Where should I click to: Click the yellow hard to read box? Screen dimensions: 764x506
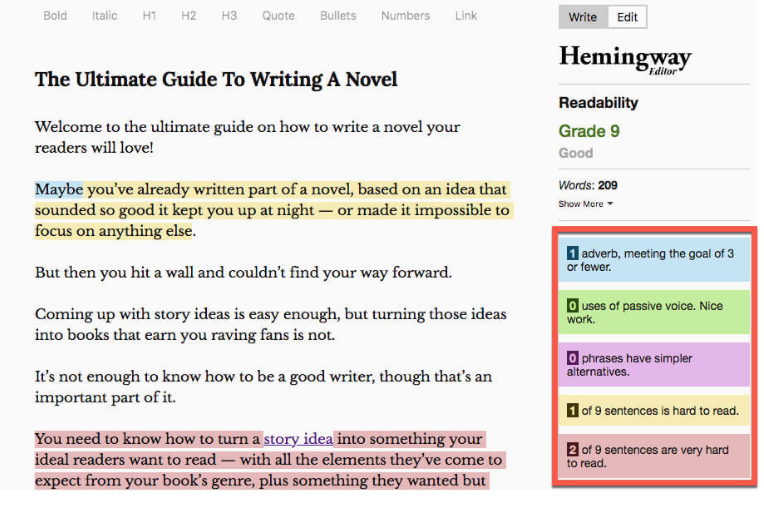coord(654,410)
